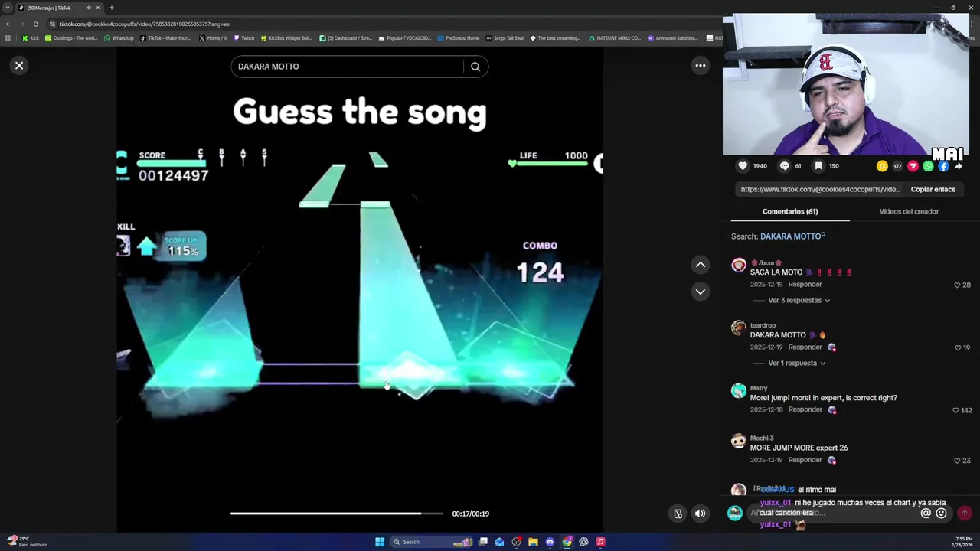Screen dimensions: 980x551
Task: Reply to Mochi:3's comment
Action: 805,460
